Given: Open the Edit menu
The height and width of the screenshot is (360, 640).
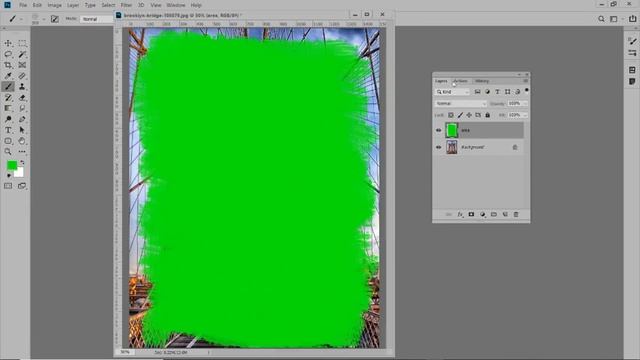Looking at the screenshot, I should pos(37,5).
